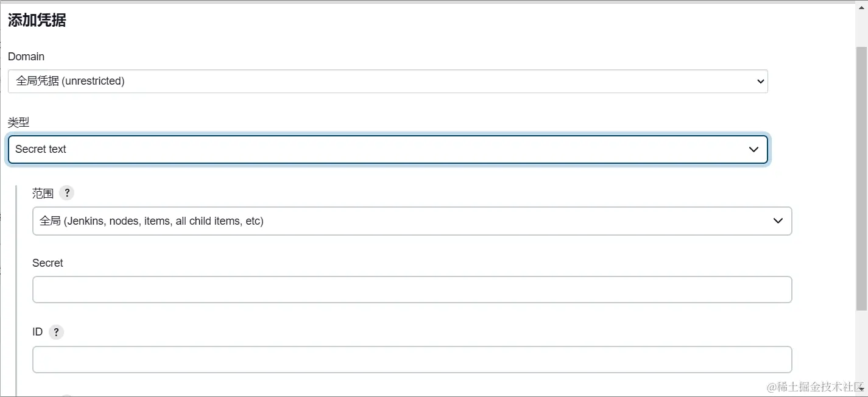Click the scrollbar track below the thumb
The width and height of the screenshot is (868, 397).
[861, 350]
